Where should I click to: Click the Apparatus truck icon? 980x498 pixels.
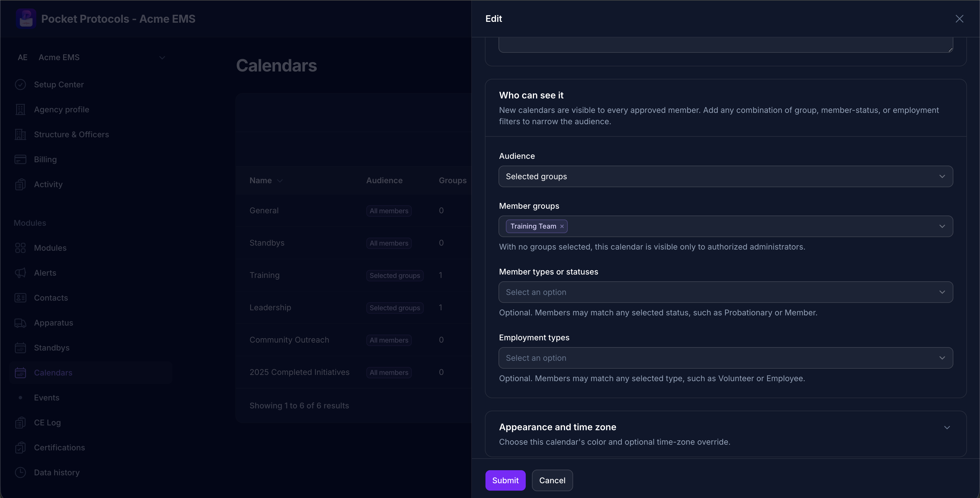pos(20,323)
